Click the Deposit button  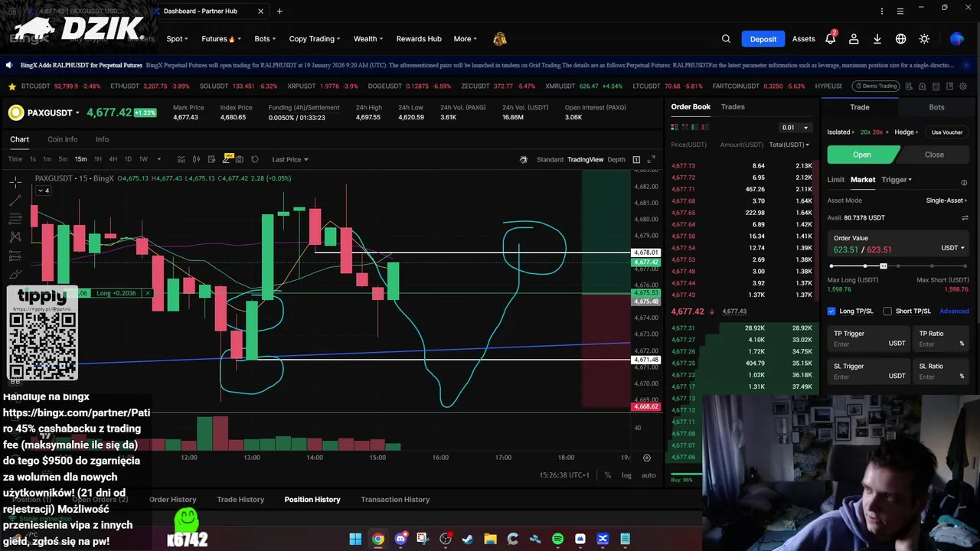[763, 39]
